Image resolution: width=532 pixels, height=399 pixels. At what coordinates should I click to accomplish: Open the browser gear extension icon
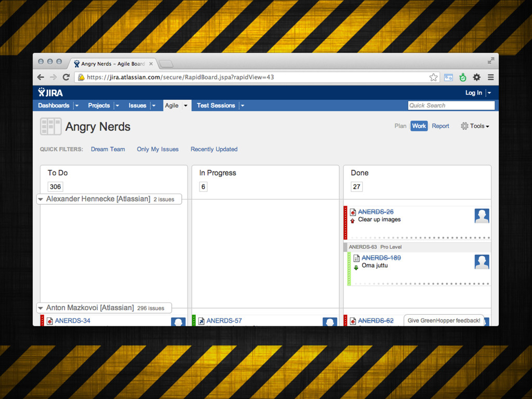tap(477, 77)
